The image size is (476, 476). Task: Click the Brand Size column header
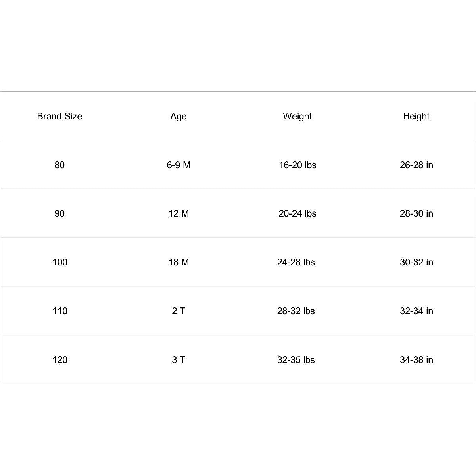(59, 116)
